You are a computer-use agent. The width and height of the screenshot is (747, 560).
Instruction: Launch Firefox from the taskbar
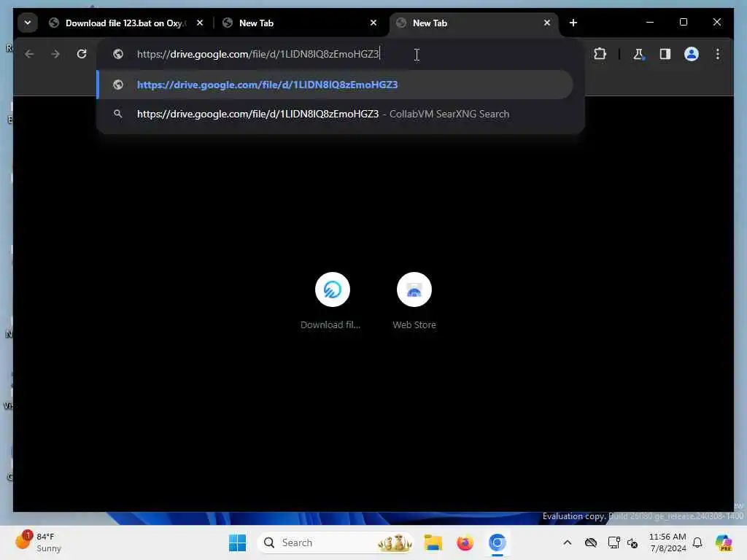(x=465, y=542)
